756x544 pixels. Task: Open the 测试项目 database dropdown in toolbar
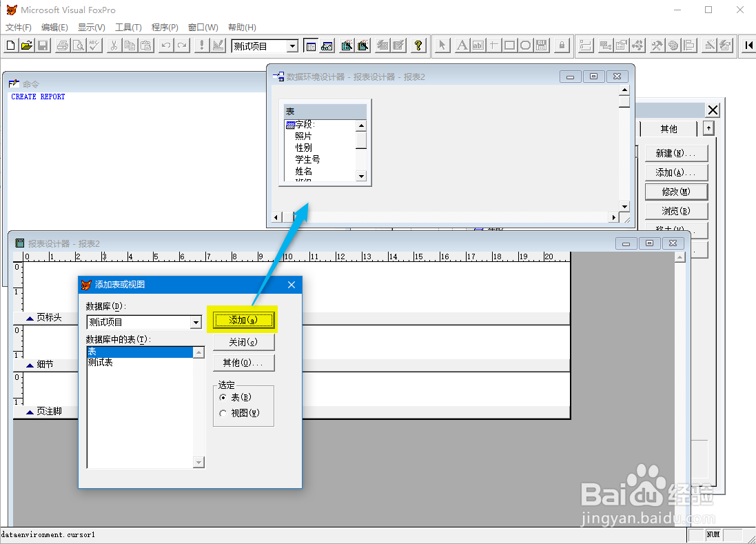click(292, 46)
